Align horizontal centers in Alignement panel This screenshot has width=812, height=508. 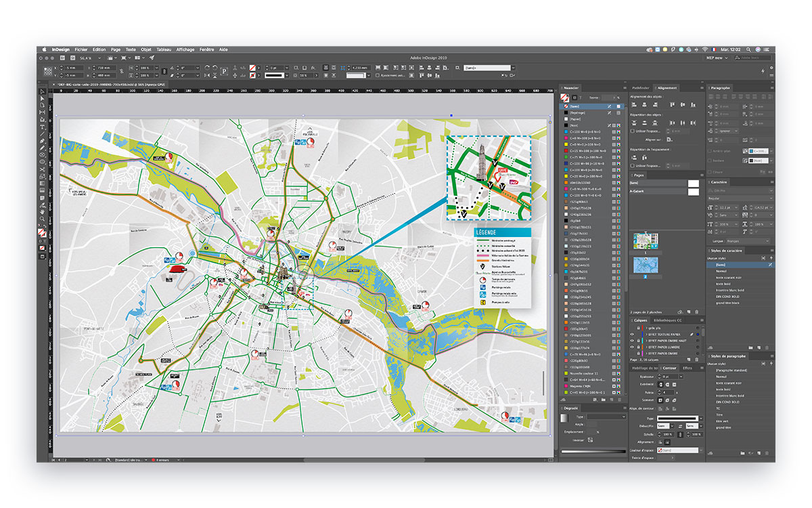(644, 104)
